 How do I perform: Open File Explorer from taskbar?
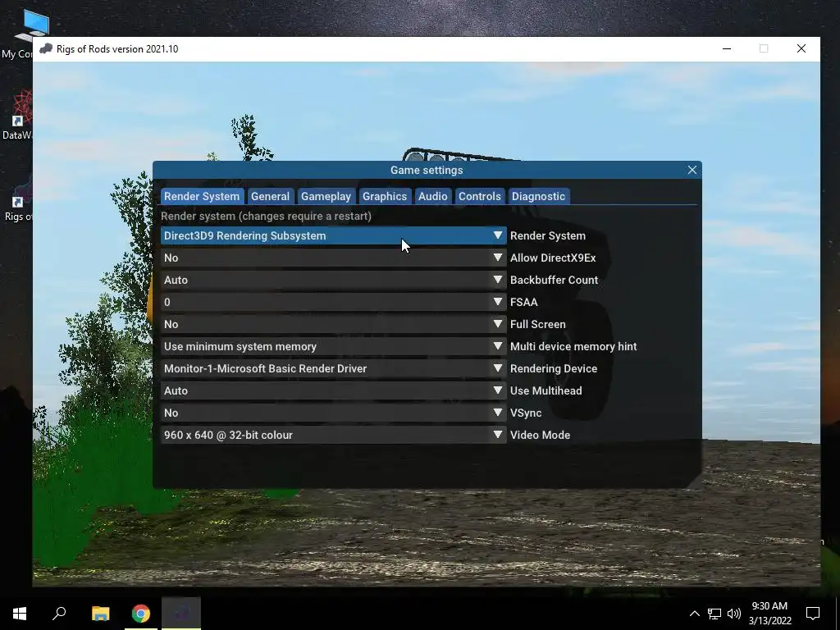(100, 614)
